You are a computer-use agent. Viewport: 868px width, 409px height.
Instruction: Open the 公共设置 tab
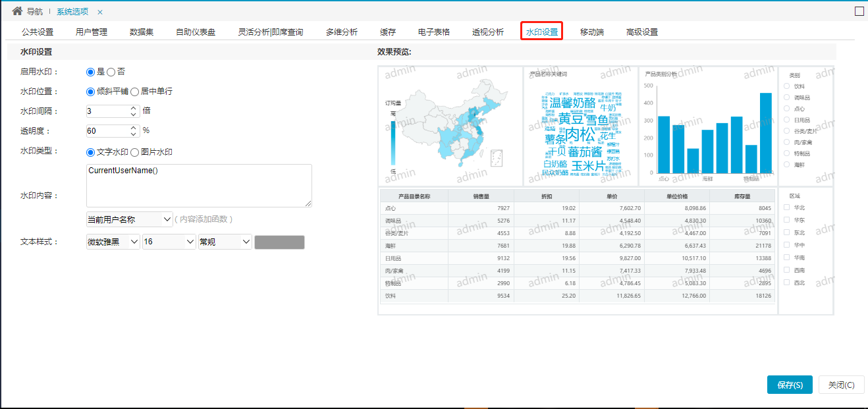(x=38, y=32)
